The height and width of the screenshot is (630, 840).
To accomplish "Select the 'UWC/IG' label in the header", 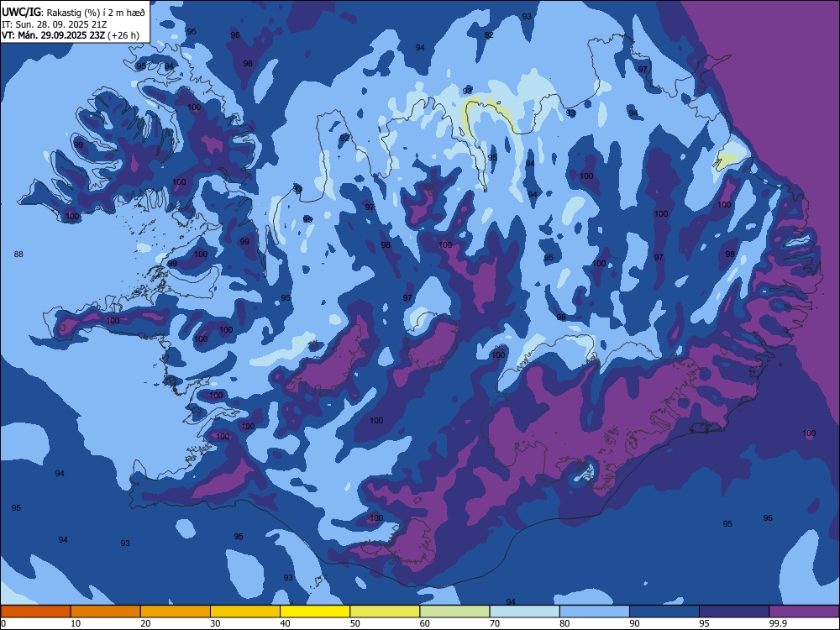I will [x=21, y=13].
